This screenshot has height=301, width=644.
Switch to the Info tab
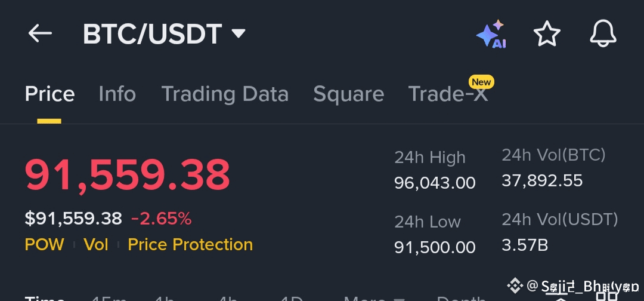click(117, 94)
